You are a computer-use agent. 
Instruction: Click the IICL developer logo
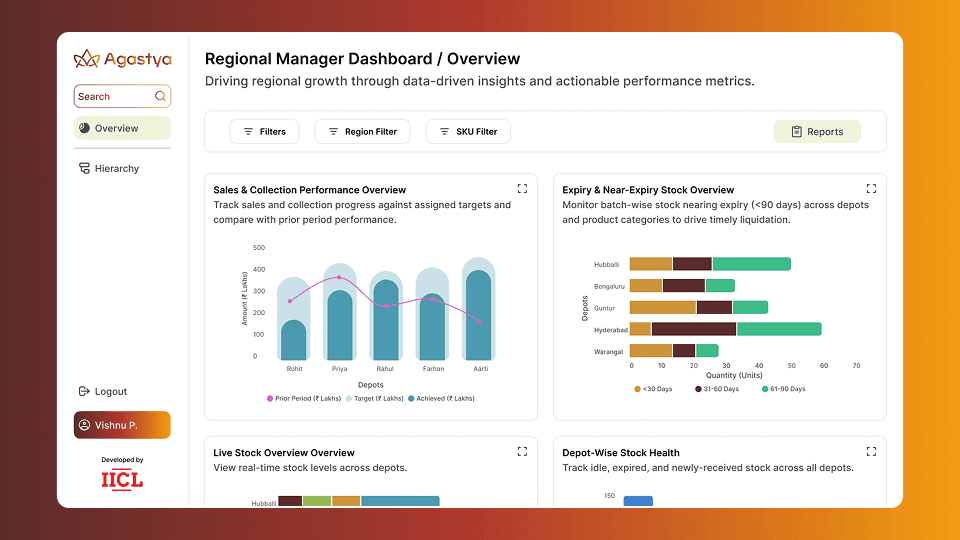pyautogui.click(x=122, y=480)
